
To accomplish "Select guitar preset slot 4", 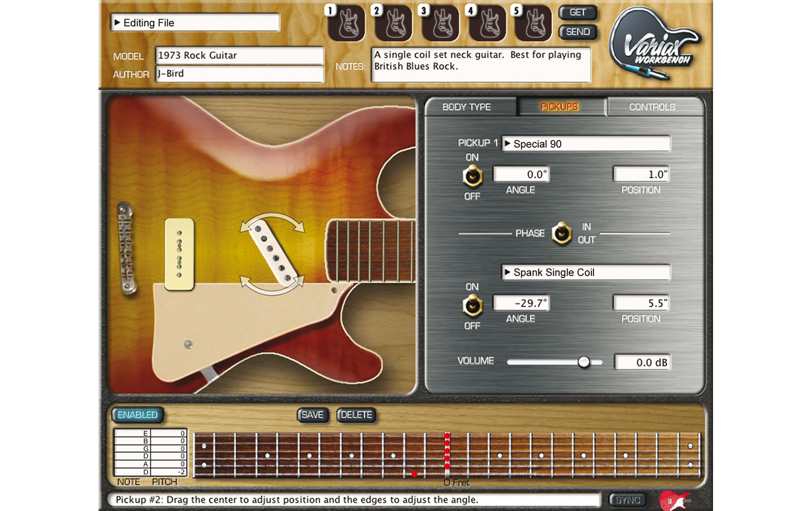I will (487, 23).
